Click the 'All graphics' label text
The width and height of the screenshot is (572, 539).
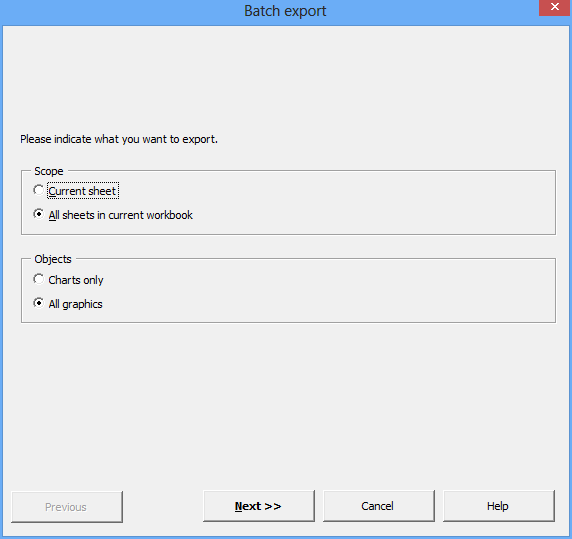(x=76, y=304)
